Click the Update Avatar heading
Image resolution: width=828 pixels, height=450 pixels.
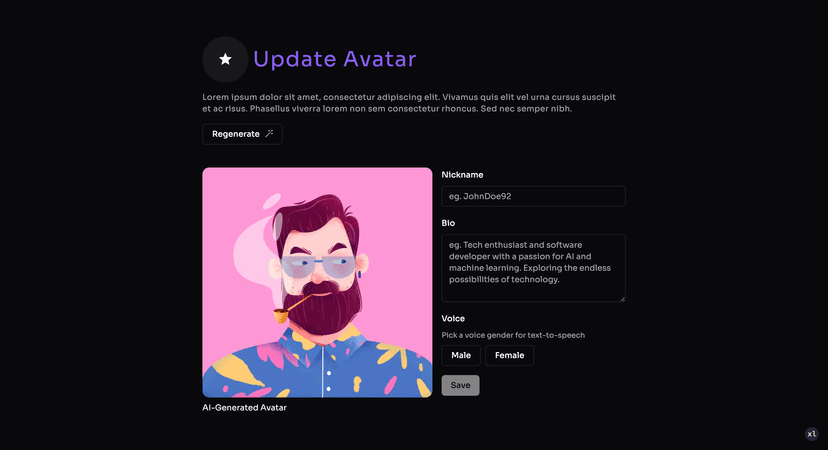[335, 59]
